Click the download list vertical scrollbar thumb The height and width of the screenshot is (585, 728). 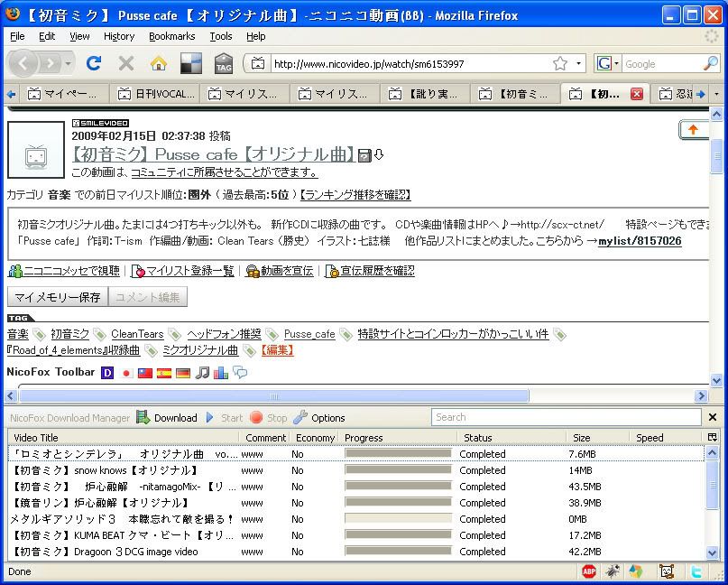713,486
